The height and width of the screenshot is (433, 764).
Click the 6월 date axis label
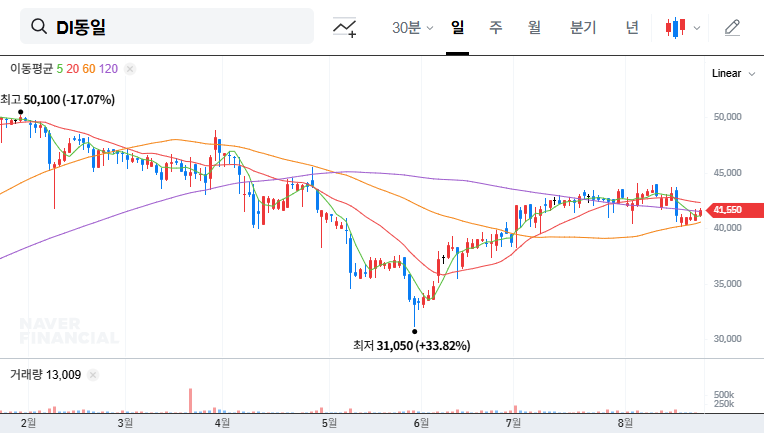pos(421,423)
